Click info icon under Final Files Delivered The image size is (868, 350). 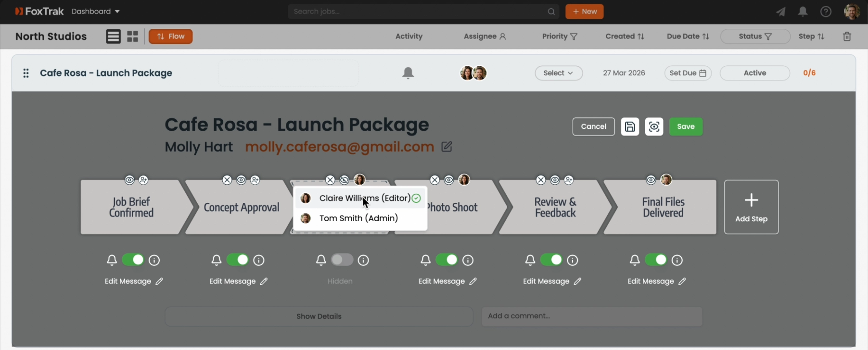point(677,260)
